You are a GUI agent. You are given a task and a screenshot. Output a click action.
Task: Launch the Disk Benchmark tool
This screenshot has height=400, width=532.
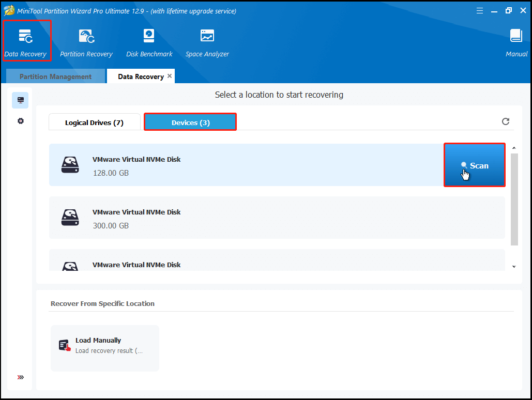click(149, 41)
